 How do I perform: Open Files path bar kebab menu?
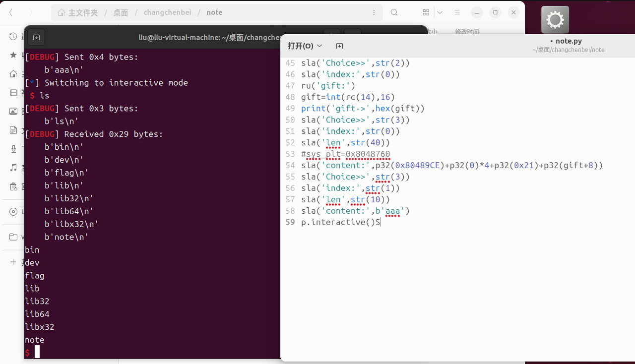click(x=374, y=12)
